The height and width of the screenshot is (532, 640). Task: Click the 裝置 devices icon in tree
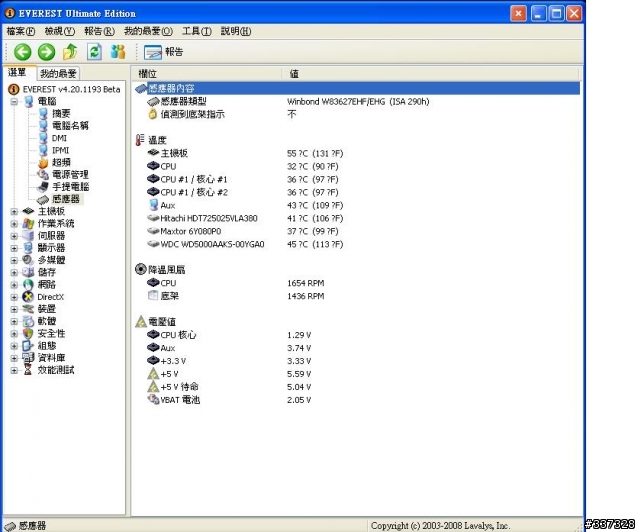coord(28,309)
